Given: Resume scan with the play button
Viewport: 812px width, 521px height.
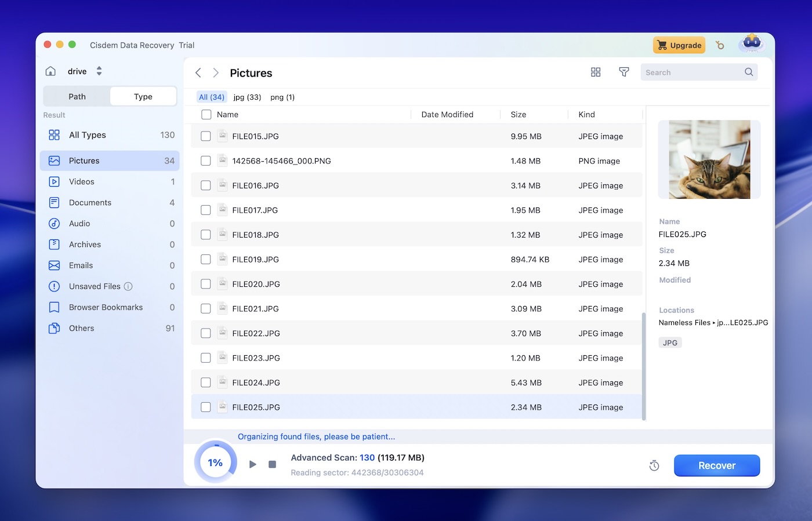Looking at the screenshot, I should click(253, 464).
